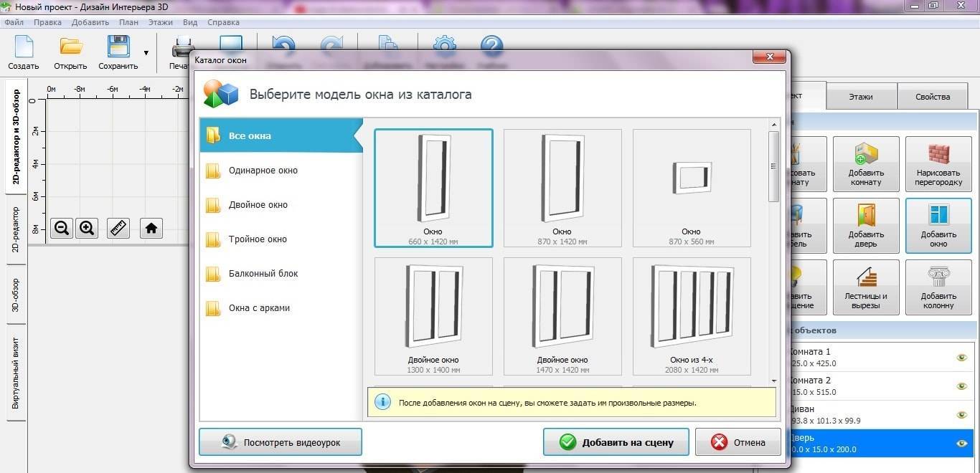The width and height of the screenshot is (980, 473).
Task: Open the Двойное окно category folder
Action: (x=258, y=205)
